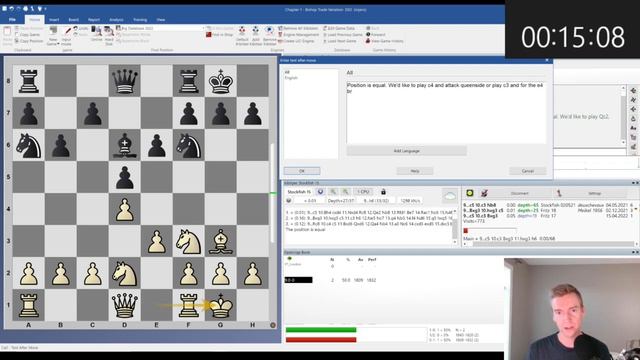The height and width of the screenshot is (360, 640).
Task: Click Forward in Game History
Action: coord(376,35)
